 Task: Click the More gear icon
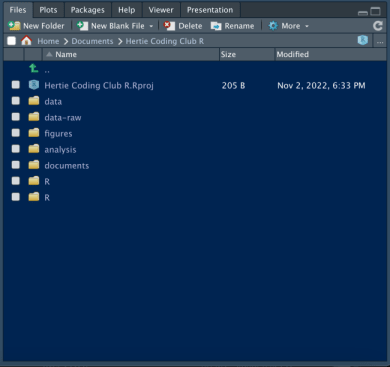click(273, 26)
